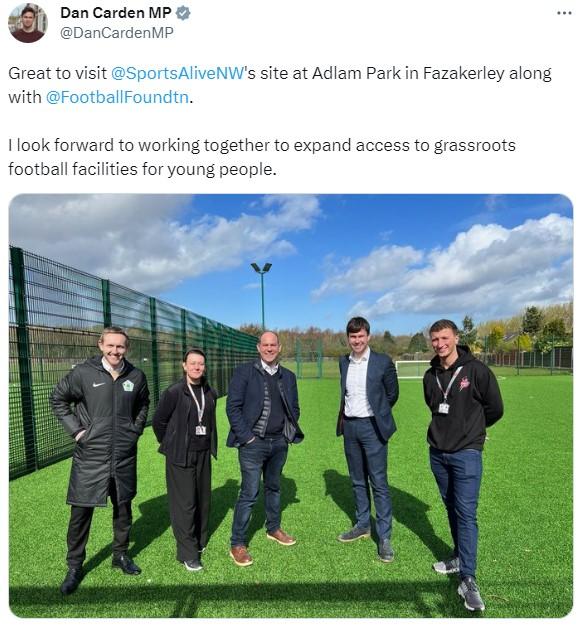Image resolution: width=587 pixels, height=626 pixels.
Task: Click the Dan Carden MP display name
Action: point(116,13)
